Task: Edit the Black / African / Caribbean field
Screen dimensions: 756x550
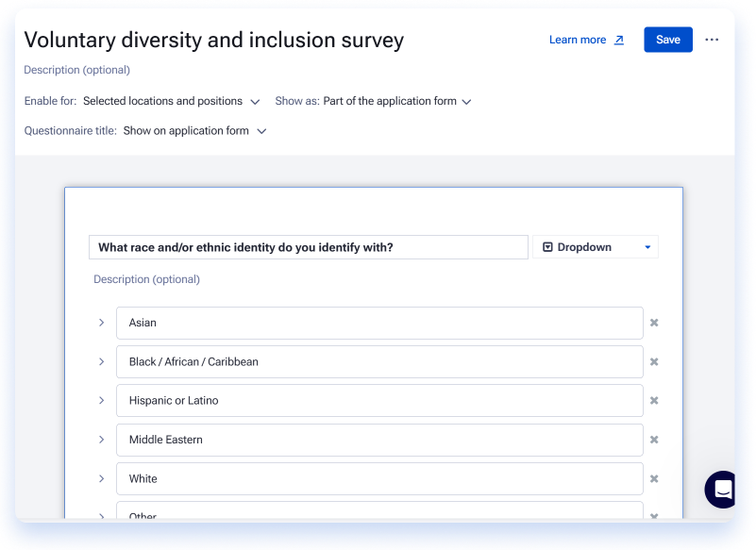Action: pyautogui.click(x=379, y=362)
